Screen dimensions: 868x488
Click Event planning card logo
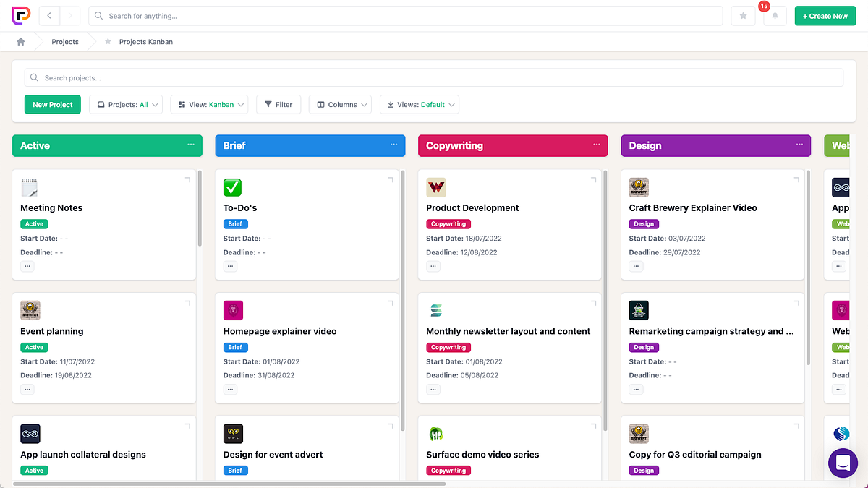[x=30, y=311]
